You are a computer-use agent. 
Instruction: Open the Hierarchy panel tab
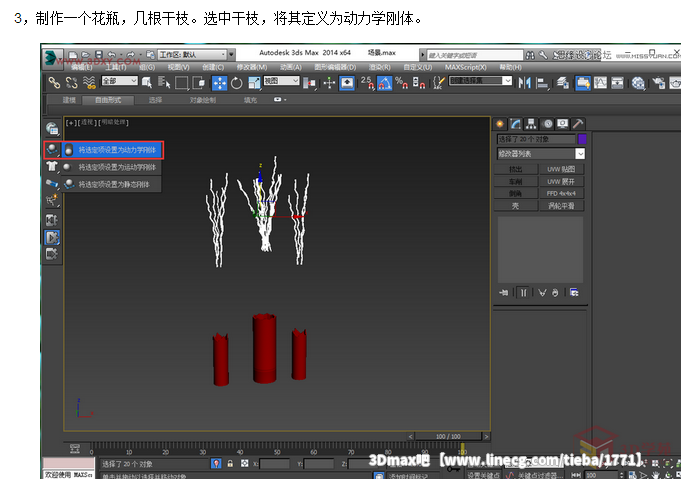click(531, 124)
